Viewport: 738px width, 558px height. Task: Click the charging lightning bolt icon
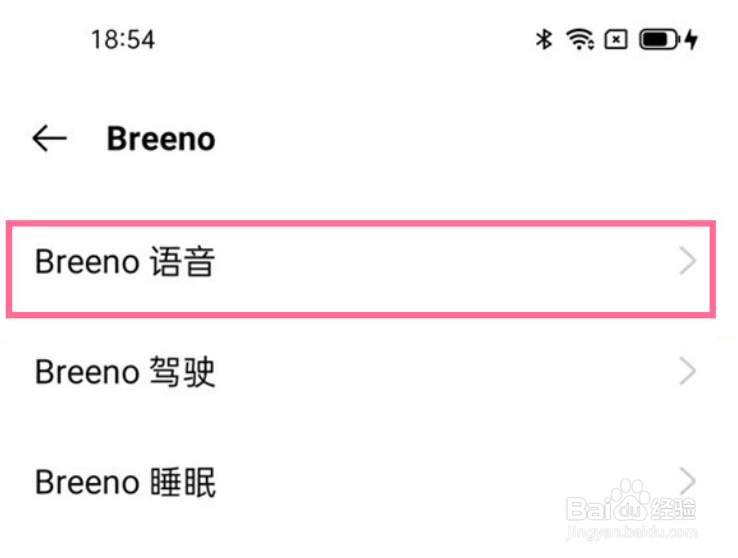(691, 40)
